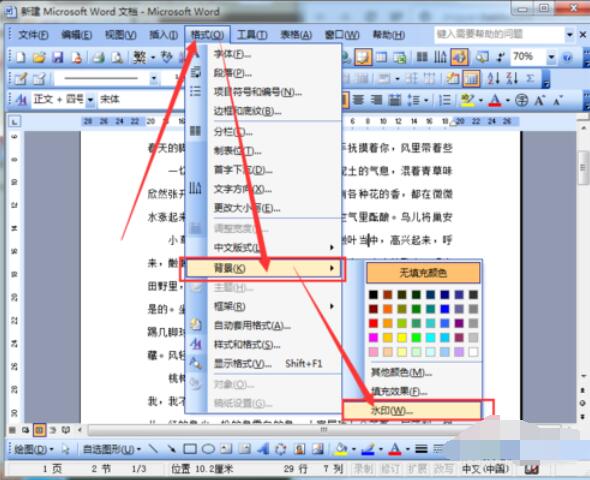Open the font color dropdown arrow
590x480 pixels.
(508, 100)
